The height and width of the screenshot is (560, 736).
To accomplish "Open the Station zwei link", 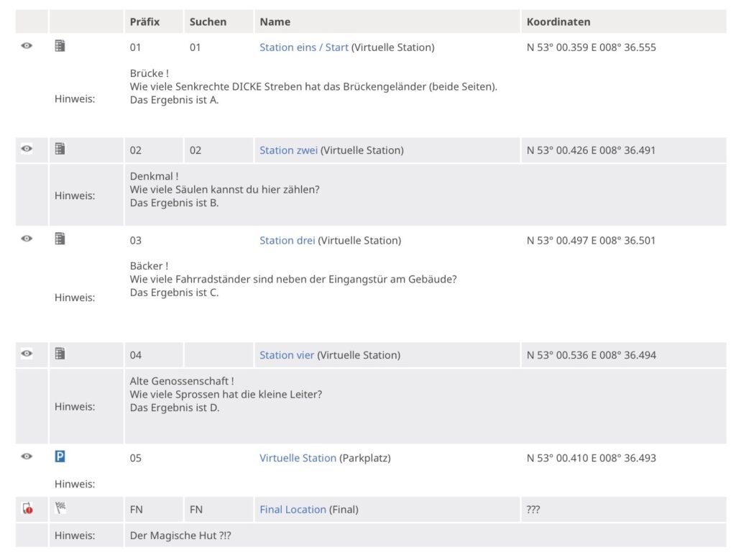I will 288,150.
